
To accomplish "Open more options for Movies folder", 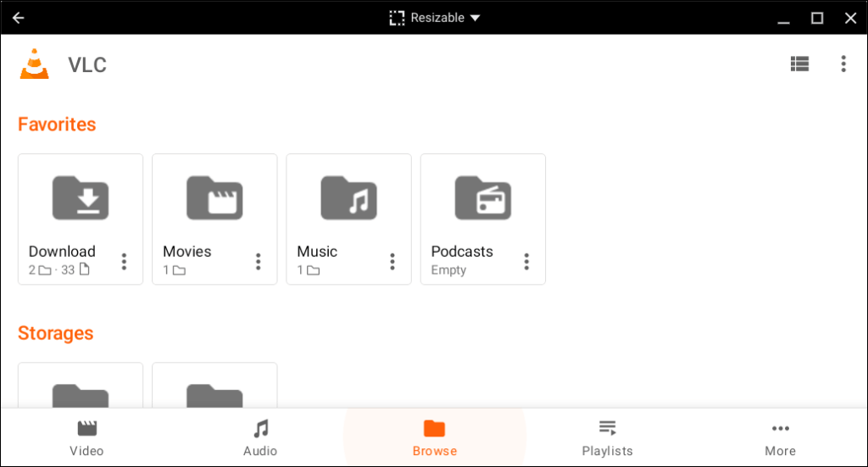I will pos(258,261).
